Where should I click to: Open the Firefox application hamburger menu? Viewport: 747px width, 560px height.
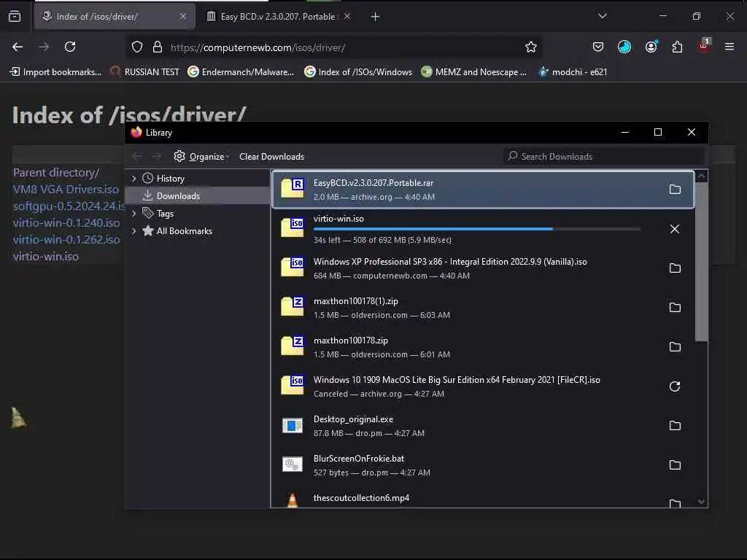pyautogui.click(x=729, y=47)
